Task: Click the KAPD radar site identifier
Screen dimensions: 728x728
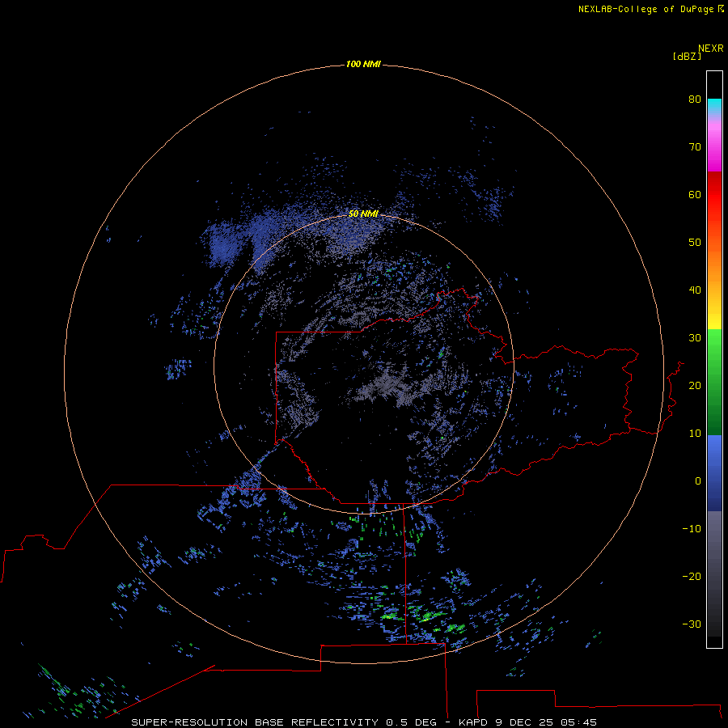Action: pos(472,722)
